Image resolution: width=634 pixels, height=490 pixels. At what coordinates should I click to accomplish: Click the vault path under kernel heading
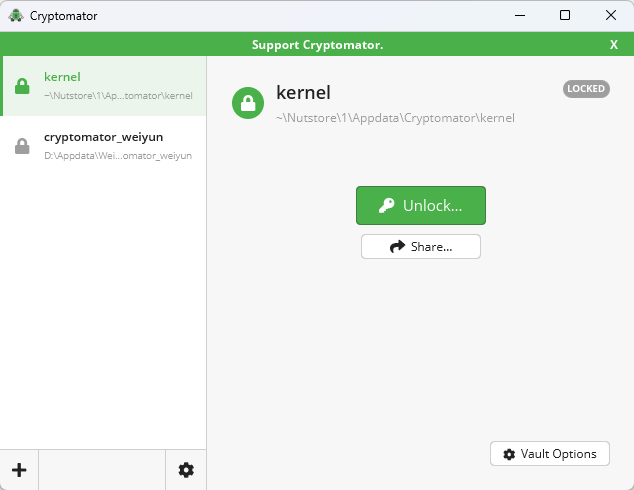395,117
